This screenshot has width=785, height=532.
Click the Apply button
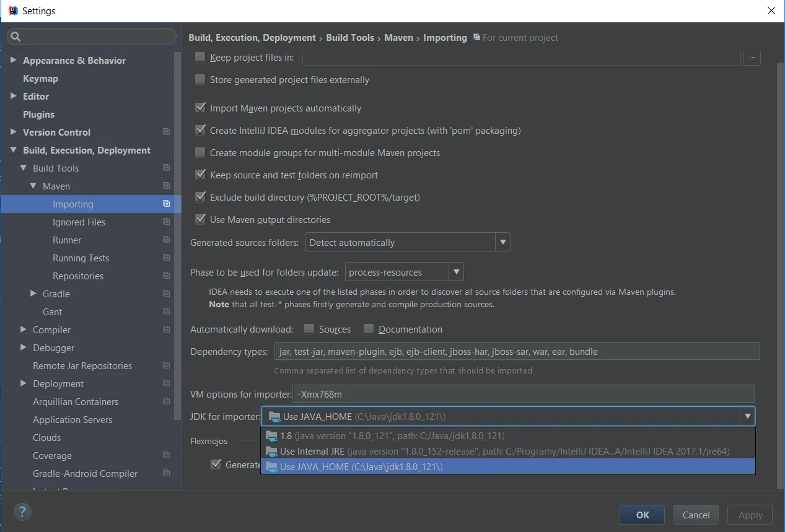click(x=750, y=515)
